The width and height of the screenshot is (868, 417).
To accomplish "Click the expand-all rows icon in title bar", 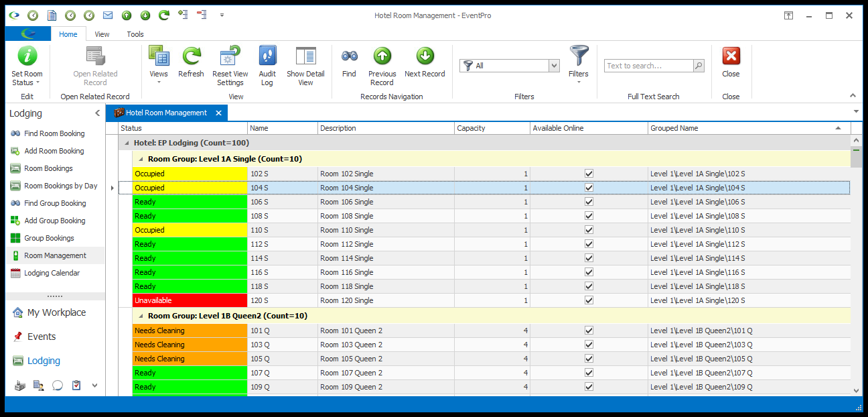I will [183, 15].
